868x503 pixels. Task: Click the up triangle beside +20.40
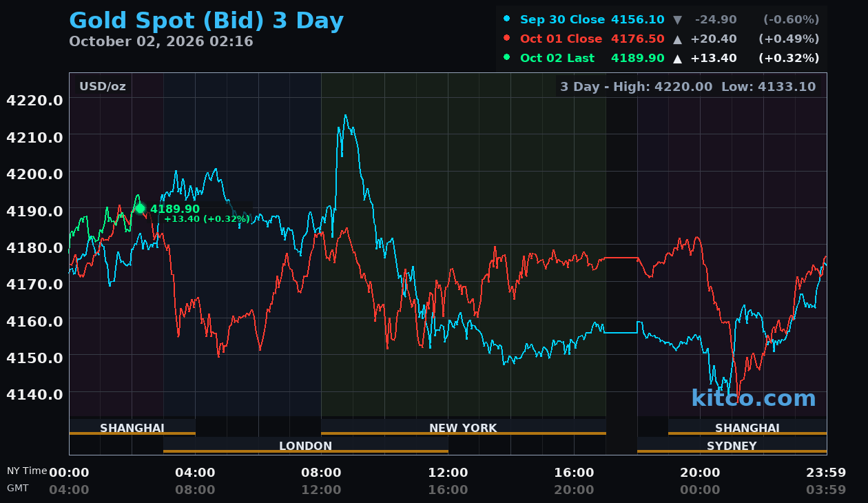(x=677, y=39)
